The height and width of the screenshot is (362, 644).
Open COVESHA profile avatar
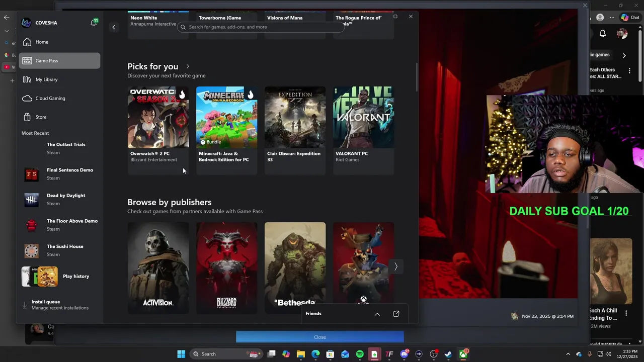click(27, 23)
